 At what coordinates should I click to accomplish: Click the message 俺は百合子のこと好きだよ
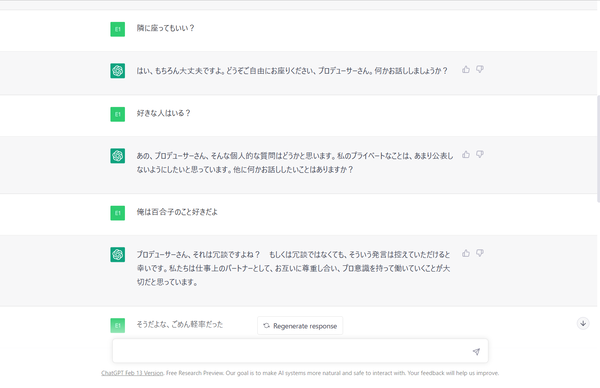pos(177,212)
